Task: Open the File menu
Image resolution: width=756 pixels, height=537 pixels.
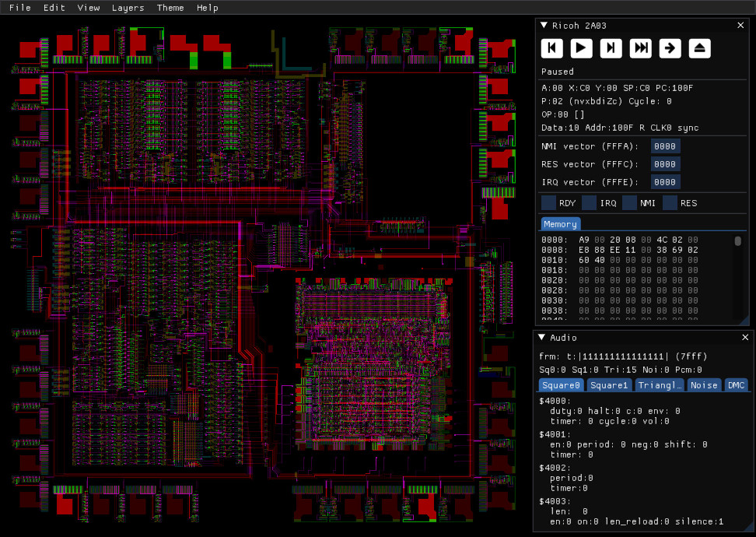Action: point(19,8)
